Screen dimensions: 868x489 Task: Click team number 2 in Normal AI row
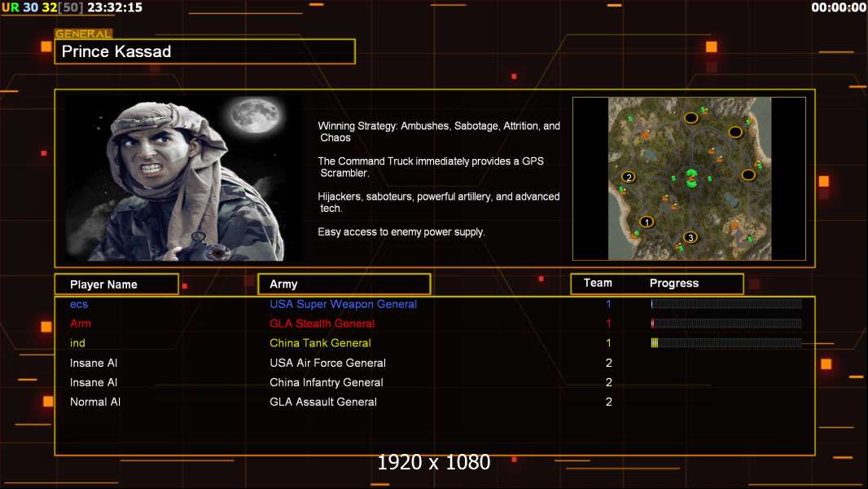pos(608,402)
